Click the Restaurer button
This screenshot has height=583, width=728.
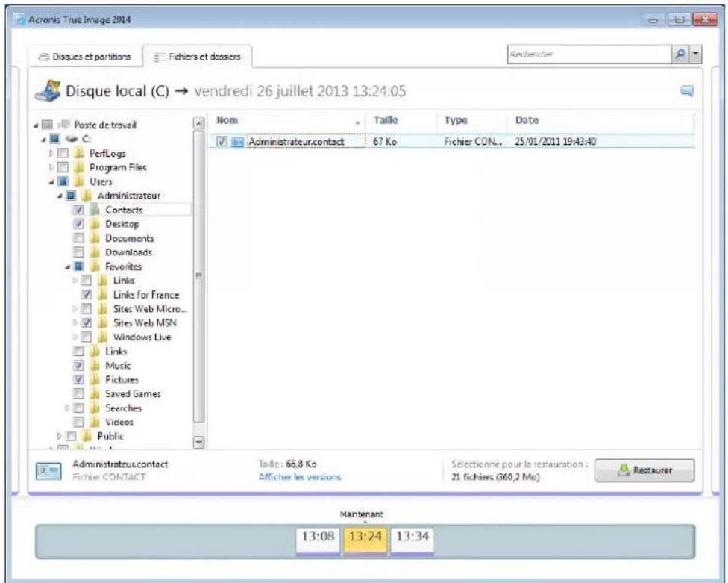pos(645,470)
